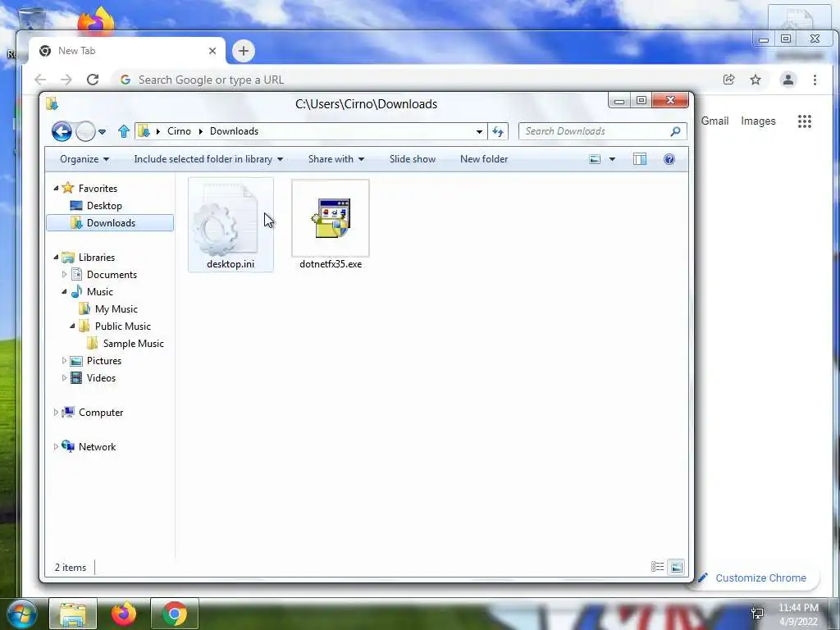Open the Google apps grid icon
Image resolution: width=840 pixels, height=630 pixels.
coord(804,121)
